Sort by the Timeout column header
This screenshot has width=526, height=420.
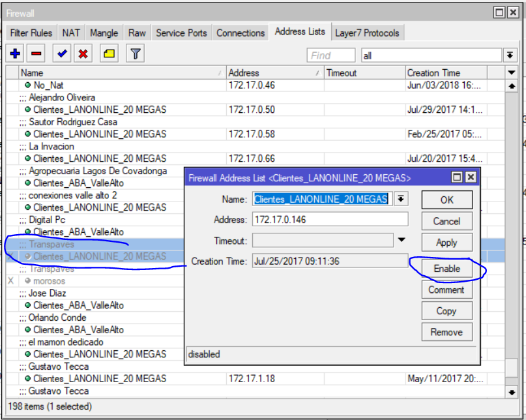(x=364, y=73)
